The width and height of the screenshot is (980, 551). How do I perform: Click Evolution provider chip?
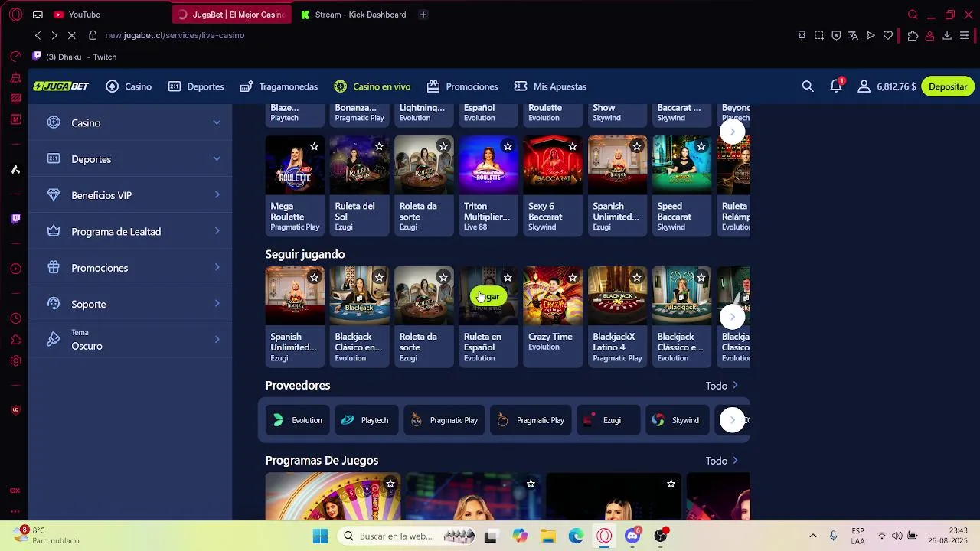point(298,420)
